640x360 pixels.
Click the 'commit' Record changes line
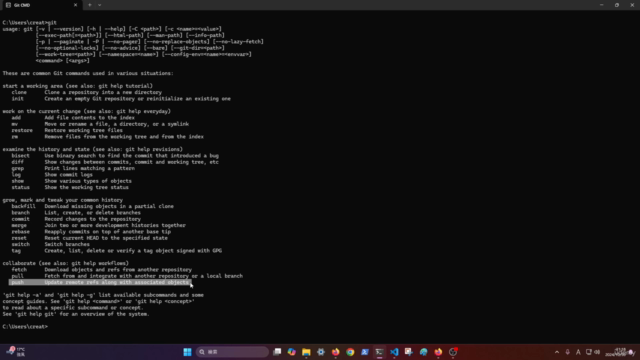(76, 219)
